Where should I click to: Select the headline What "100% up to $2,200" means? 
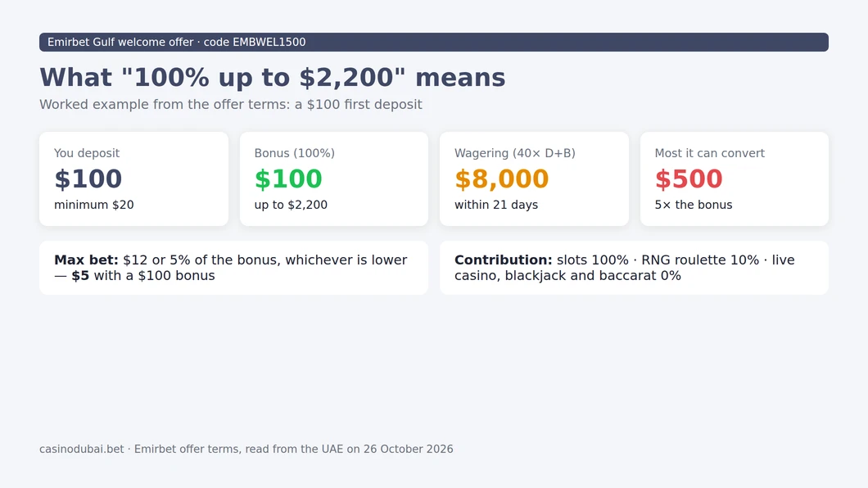273,78
